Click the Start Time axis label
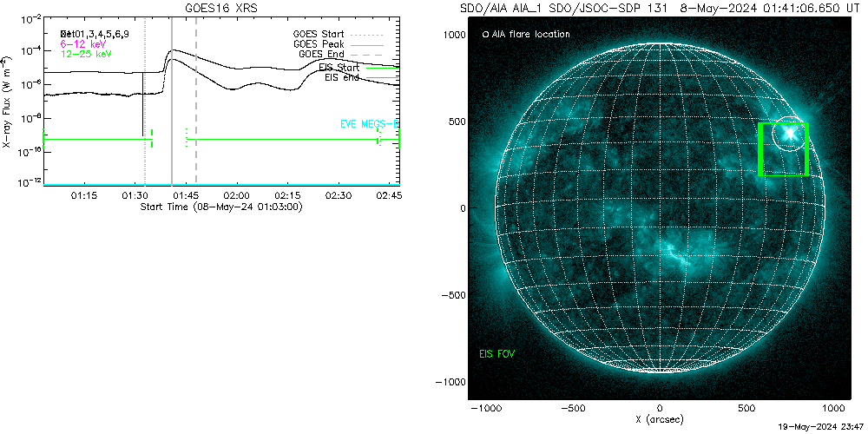 coord(220,207)
